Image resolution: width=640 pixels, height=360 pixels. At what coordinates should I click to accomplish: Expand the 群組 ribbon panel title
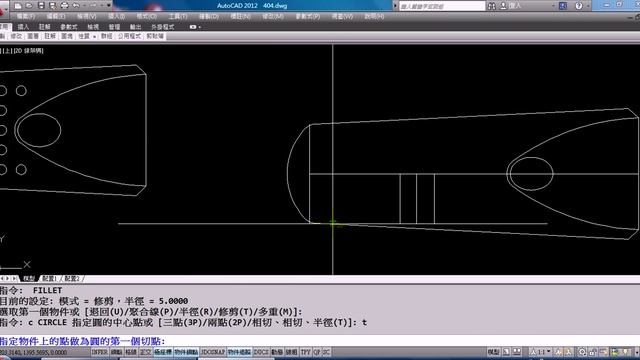107,36
